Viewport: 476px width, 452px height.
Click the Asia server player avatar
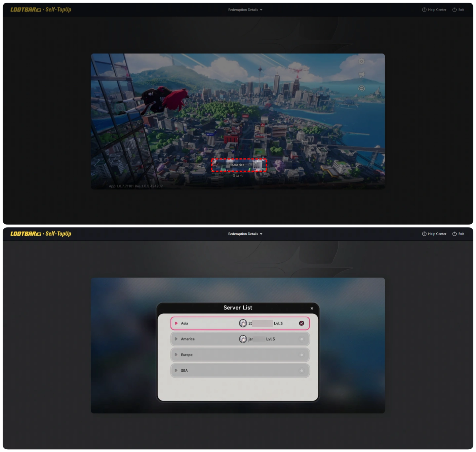point(243,323)
